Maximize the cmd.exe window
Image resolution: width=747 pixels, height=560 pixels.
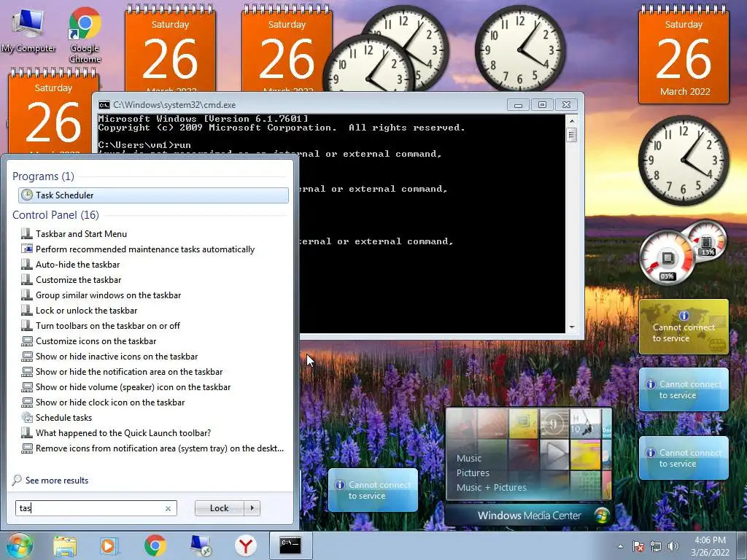click(x=542, y=105)
